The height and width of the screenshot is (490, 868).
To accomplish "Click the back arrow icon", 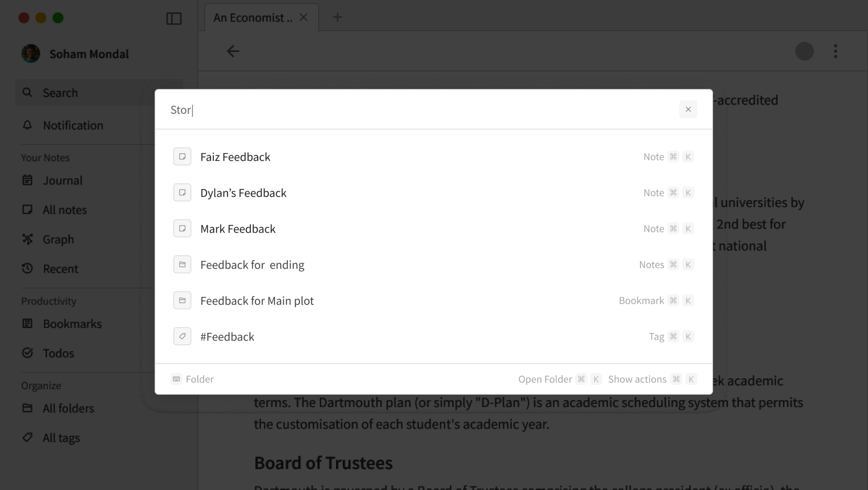I will 233,51.
